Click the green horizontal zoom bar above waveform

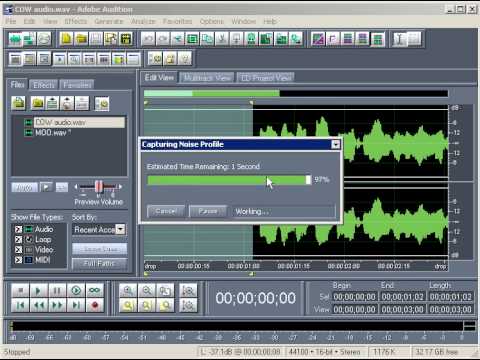(x=212, y=93)
